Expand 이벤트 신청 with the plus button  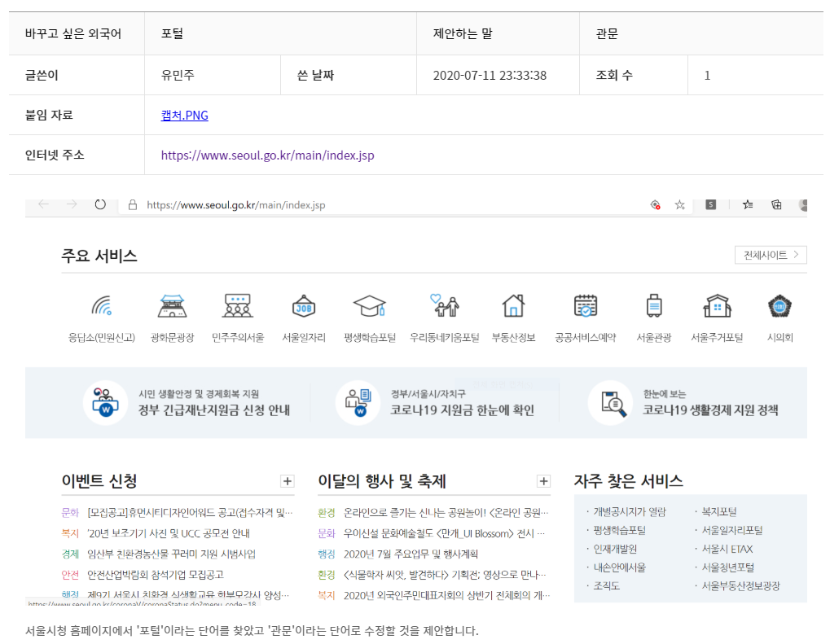287,481
